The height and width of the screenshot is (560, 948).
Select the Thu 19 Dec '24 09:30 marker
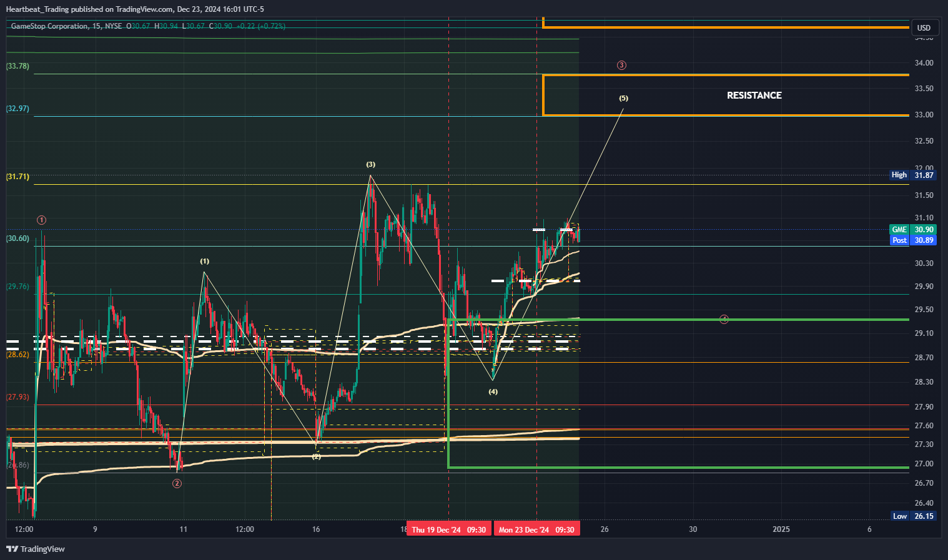[x=448, y=529]
